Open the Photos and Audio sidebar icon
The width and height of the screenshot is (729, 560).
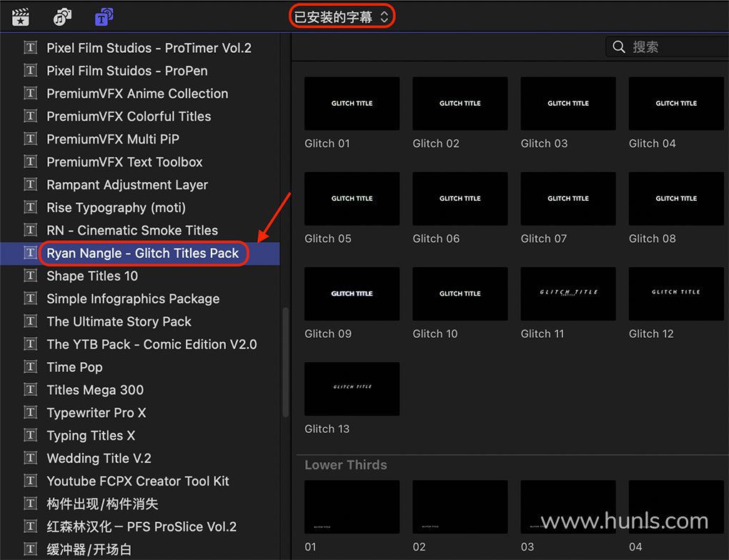(x=62, y=17)
